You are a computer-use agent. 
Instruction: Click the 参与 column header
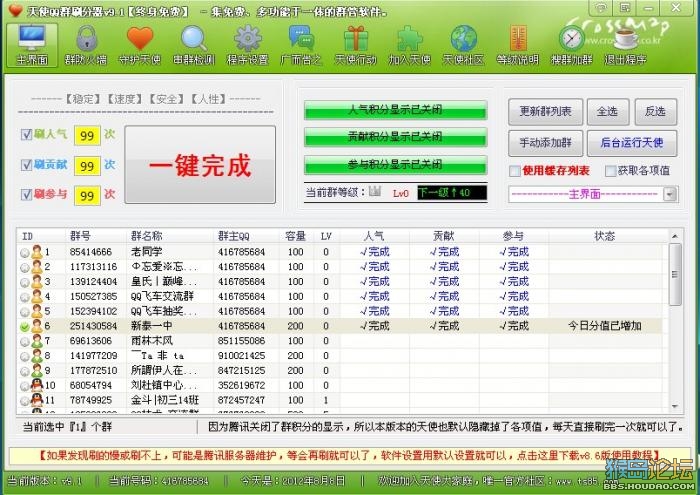[x=513, y=236]
